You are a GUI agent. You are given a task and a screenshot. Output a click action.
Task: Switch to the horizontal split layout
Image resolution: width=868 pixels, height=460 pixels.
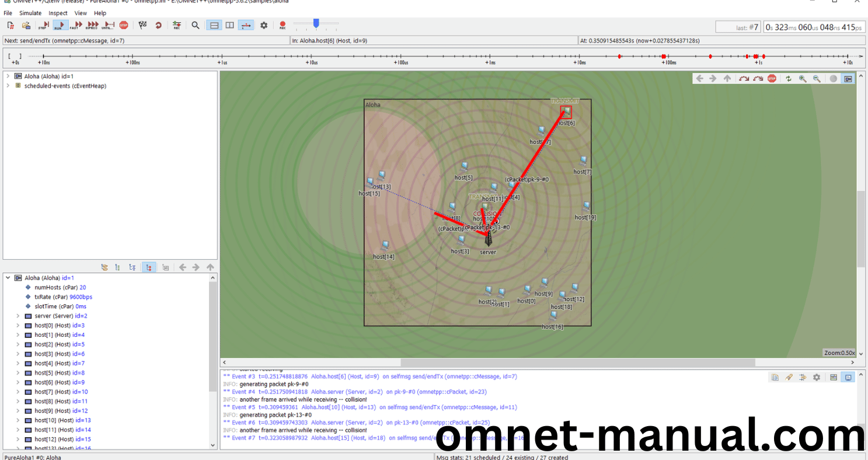click(215, 26)
